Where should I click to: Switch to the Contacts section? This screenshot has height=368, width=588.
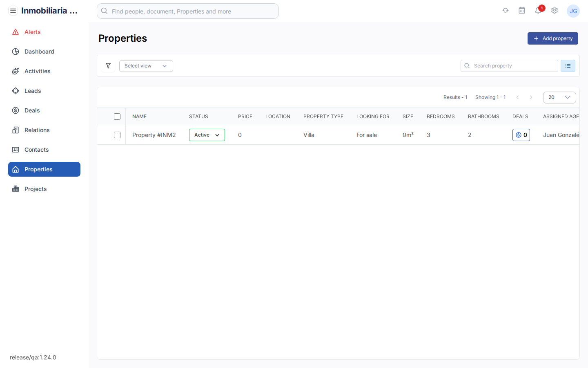point(36,149)
